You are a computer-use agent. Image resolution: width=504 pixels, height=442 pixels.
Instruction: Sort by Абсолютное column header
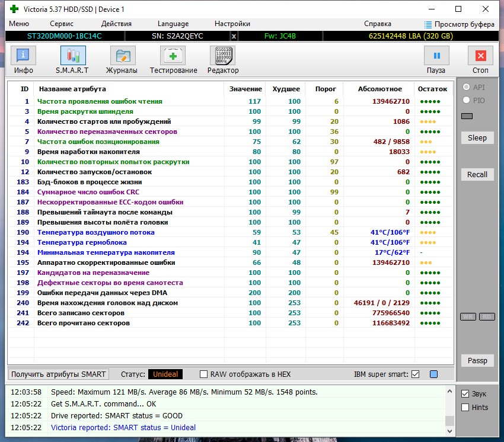(380, 89)
